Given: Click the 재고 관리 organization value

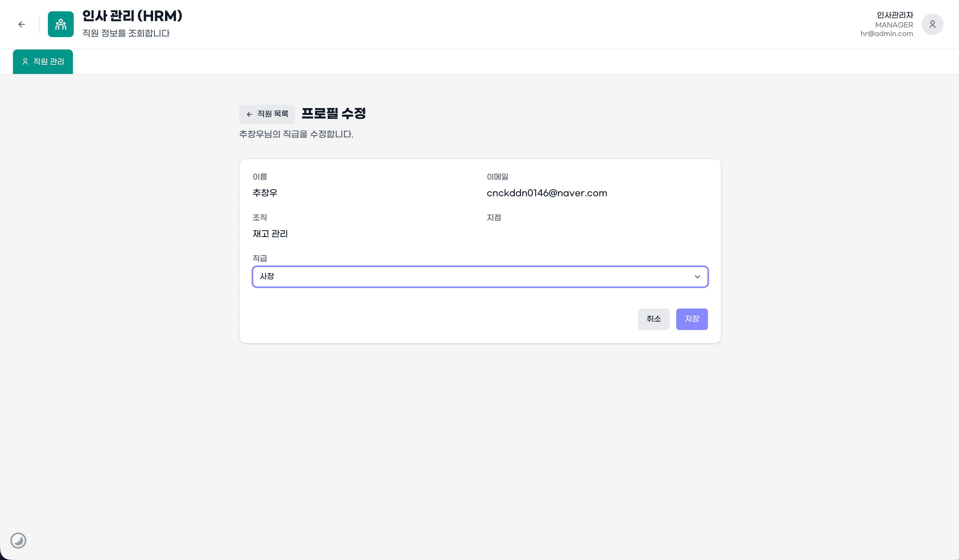Looking at the screenshot, I should click(270, 233).
